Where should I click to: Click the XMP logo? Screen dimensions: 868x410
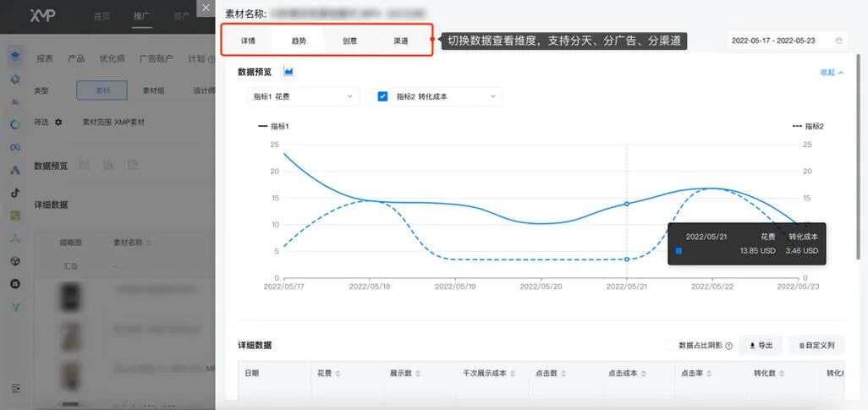click(42, 15)
